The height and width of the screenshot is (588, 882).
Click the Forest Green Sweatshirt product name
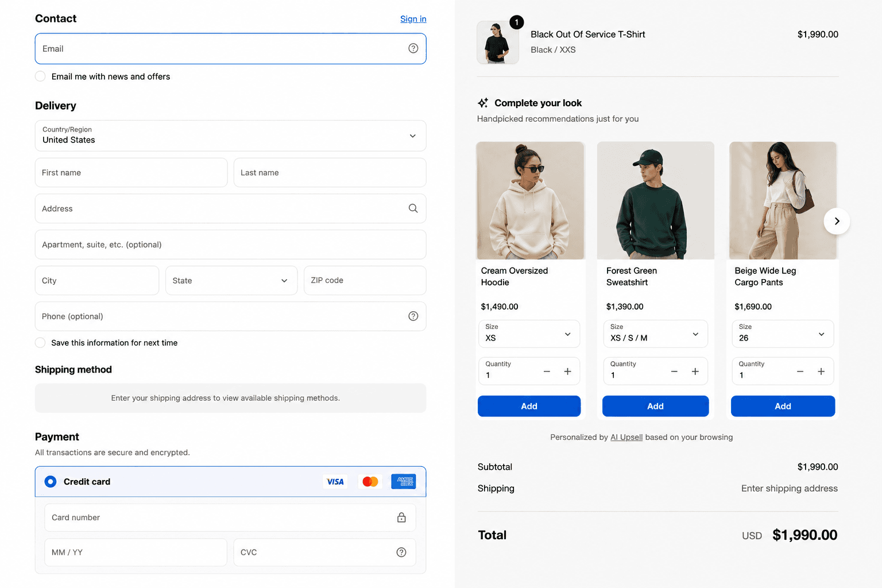pyautogui.click(x=632, y=276)
